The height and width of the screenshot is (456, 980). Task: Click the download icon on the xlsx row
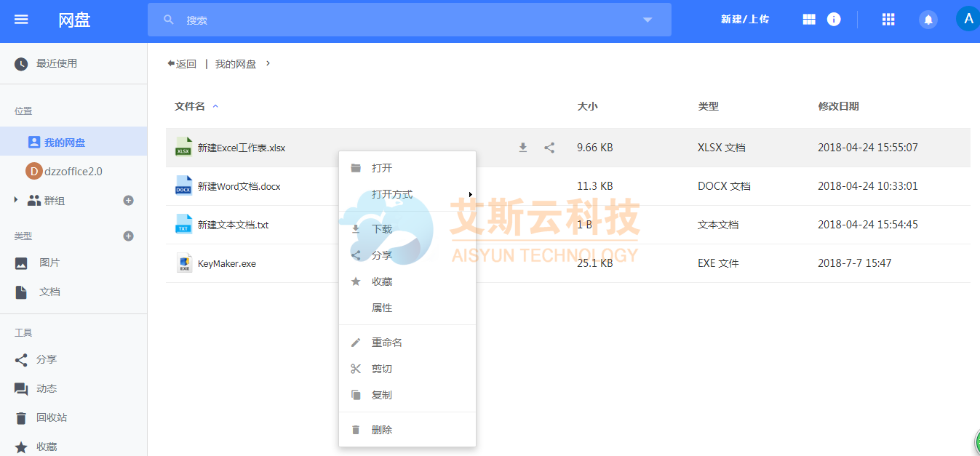tap(522, 148)
